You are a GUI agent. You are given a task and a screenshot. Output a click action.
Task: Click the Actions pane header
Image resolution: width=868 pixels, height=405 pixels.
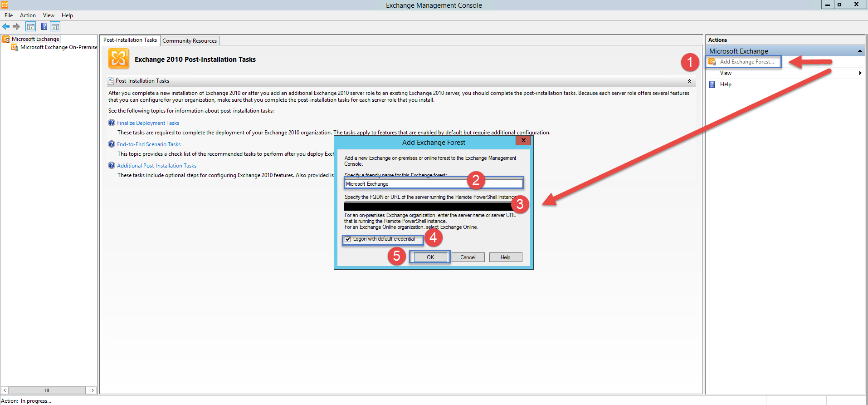click(x=785, y=40)
